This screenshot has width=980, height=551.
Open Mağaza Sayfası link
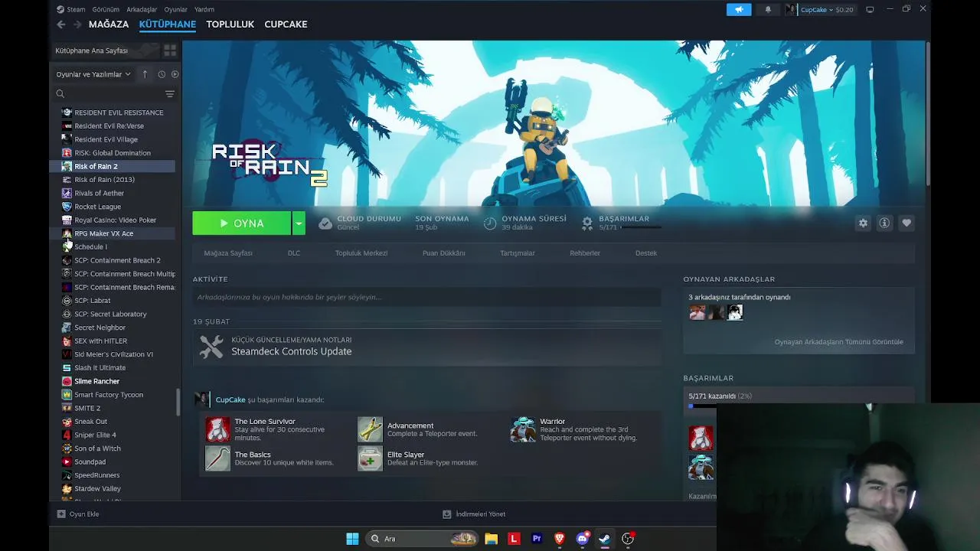point(228,253)
